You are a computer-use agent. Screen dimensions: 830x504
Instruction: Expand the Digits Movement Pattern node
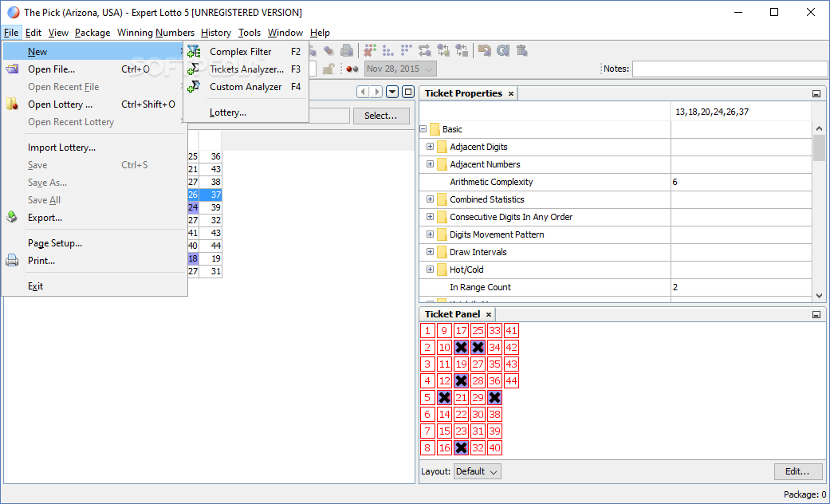pos(431,234)
